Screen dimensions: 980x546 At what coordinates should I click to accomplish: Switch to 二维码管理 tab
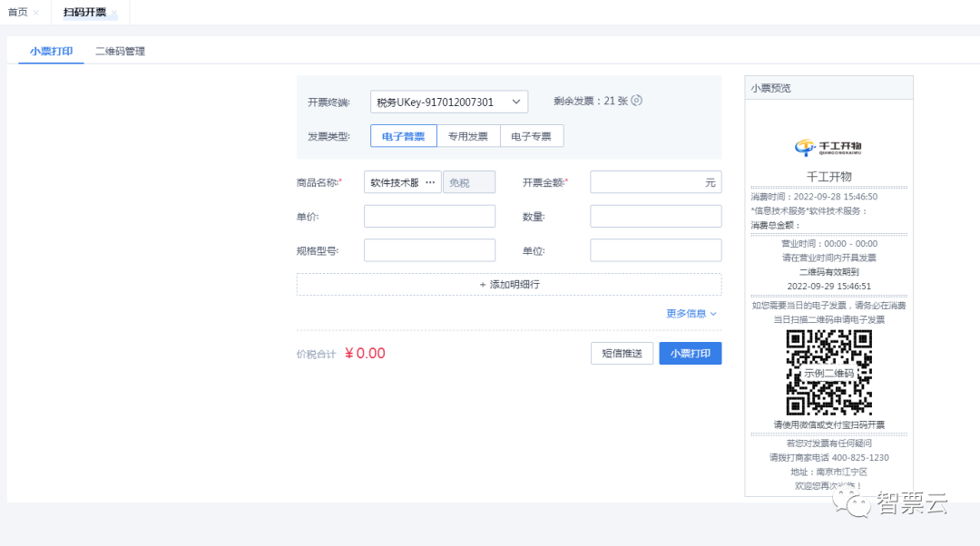coord(120,52)
